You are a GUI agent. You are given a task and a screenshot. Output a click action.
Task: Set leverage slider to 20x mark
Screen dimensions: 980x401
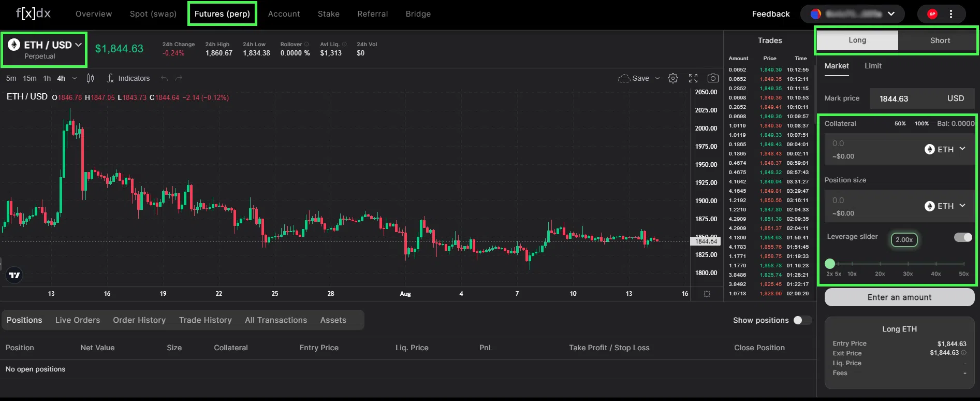880,264
